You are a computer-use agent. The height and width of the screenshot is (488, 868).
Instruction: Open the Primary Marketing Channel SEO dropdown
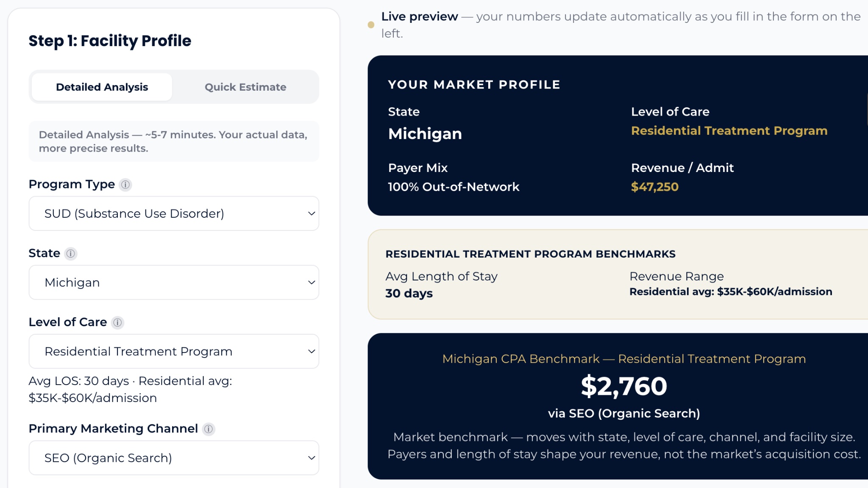tap(174, 458)
